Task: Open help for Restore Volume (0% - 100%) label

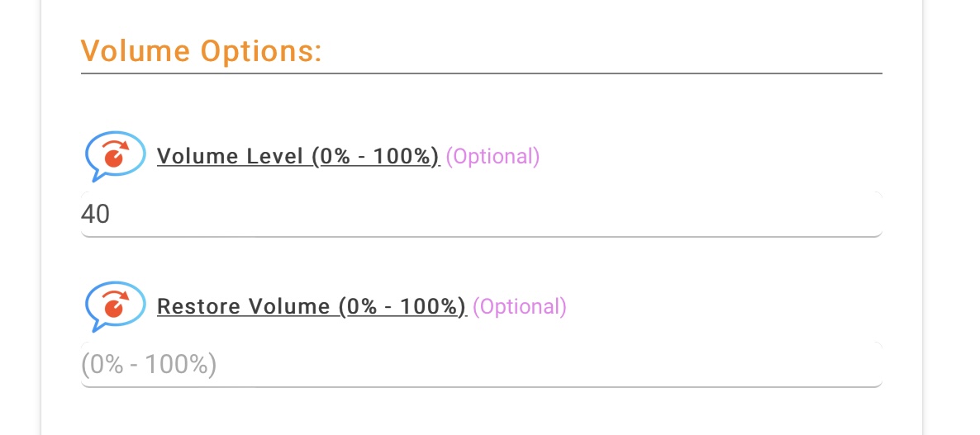Action: pyautogui.click(x=312, y=306)
